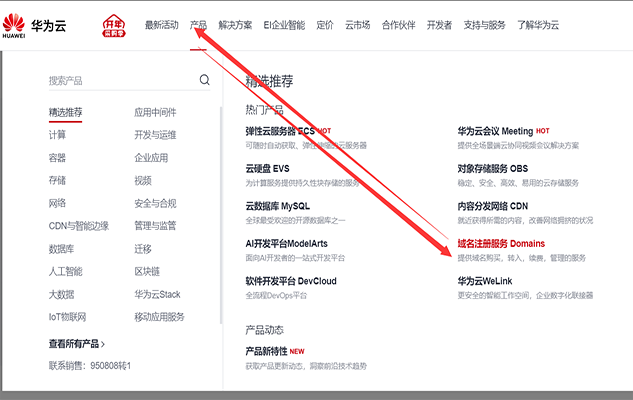Go to 定价 page
The image size is (633, 400).
coord(325,25)
